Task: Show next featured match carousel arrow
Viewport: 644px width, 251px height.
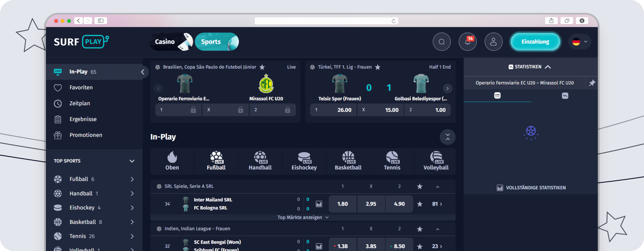Action: tap(448, 88)
